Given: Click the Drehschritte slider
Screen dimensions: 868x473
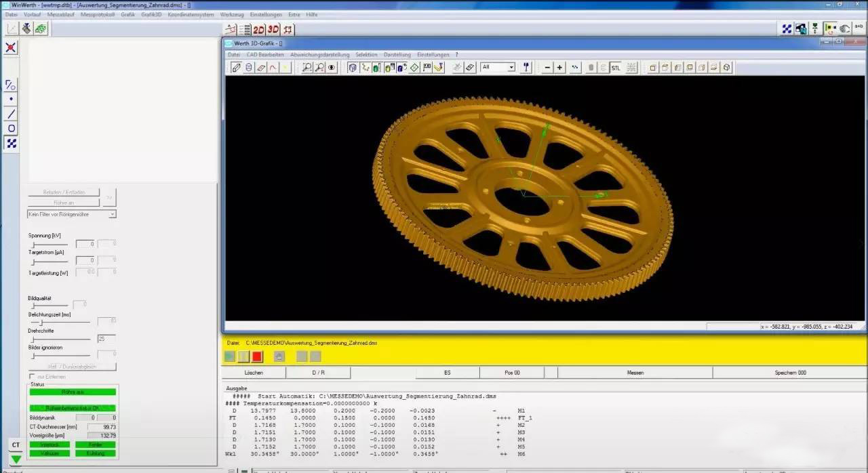Looking at the screenshot, I should pos(59,338).
